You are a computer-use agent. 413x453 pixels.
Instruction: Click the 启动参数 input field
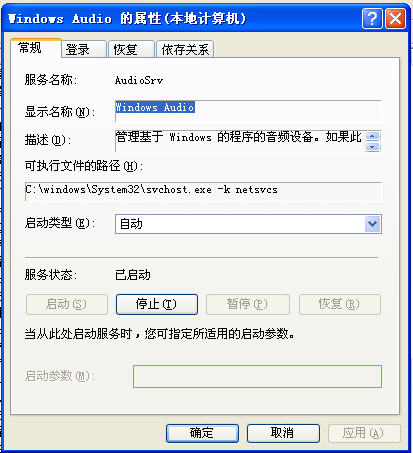click(257, 376)
